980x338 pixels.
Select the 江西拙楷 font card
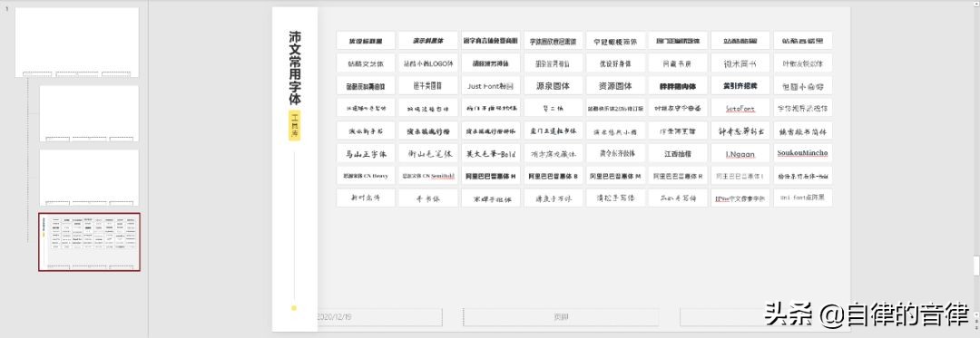coord(678,153)
